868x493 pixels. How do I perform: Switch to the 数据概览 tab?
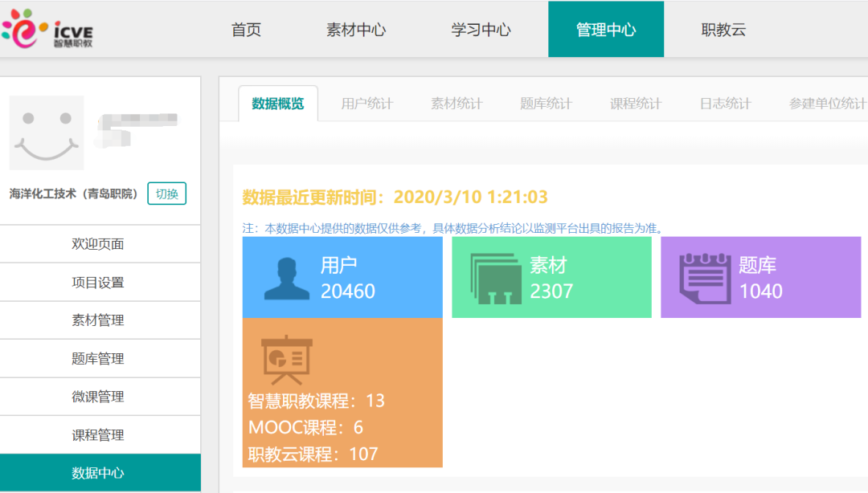[x=276, y=103]
